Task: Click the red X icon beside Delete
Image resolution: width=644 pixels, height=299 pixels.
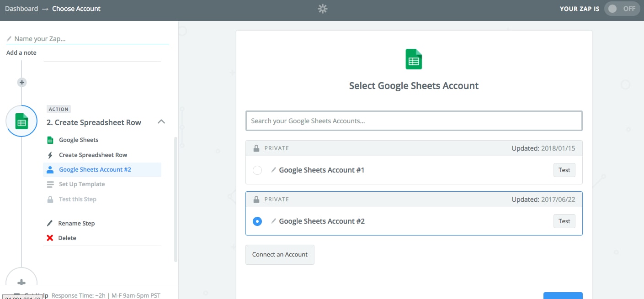Action: click(50, 238)
